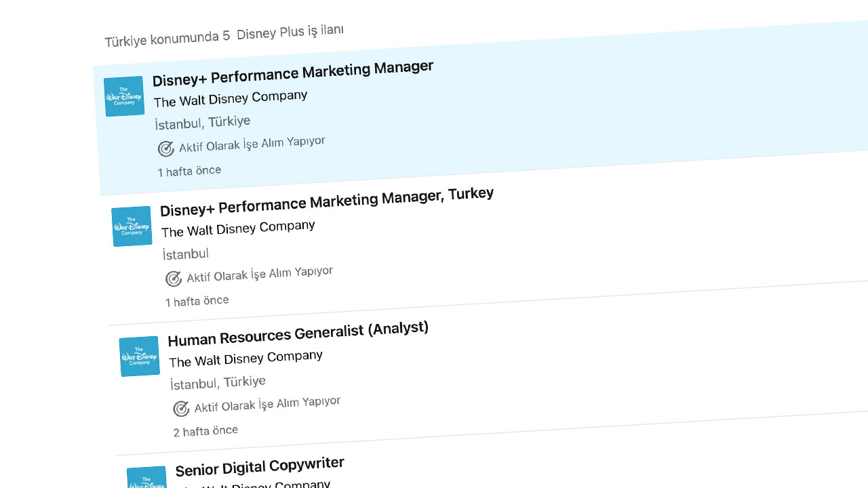868x488 pixels.
Task: Click The Walt Disney Company under Turkey job
Action: tap(238, 228)
